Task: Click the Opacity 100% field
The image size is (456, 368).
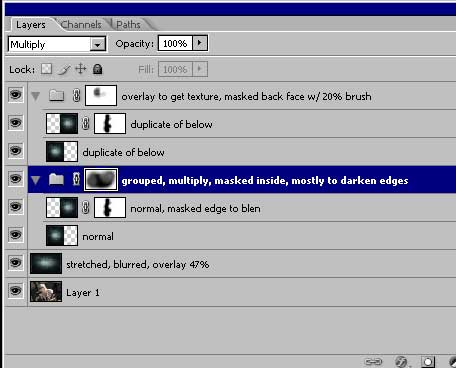Action: click(x=175, y=43)
